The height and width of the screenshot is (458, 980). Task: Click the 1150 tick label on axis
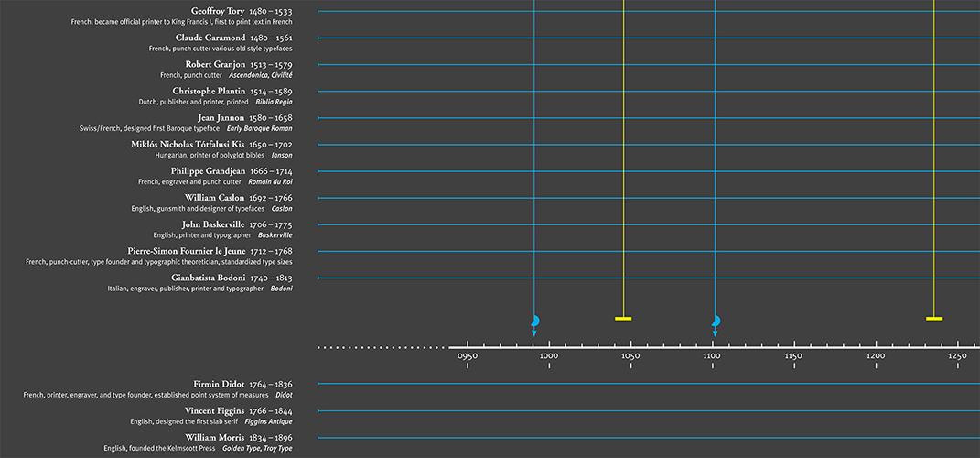pos(793,356)
